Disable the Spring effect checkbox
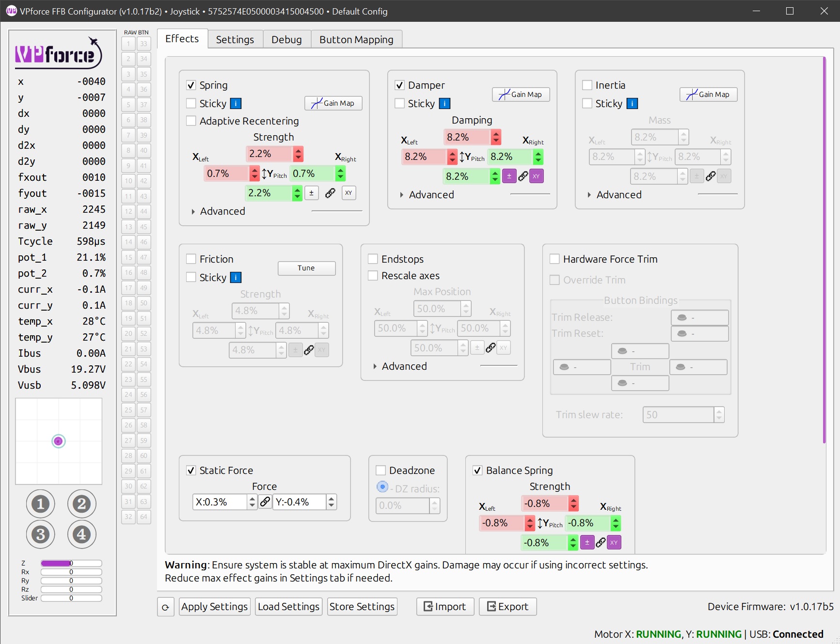 [191, 85]
